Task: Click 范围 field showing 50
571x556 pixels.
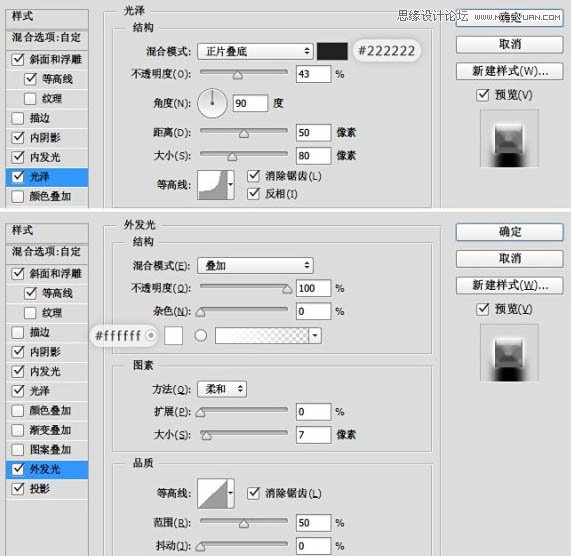Action: point(314,523)
